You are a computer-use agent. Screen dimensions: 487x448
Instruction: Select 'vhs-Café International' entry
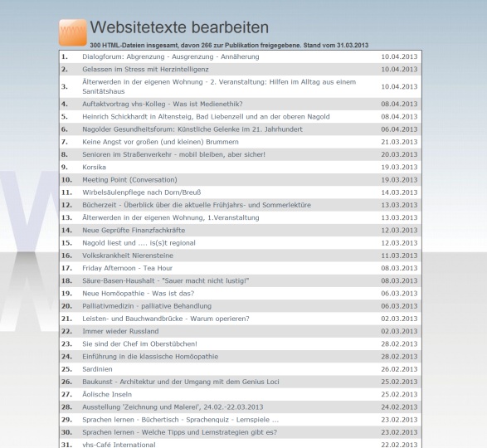tap(119, 445)
